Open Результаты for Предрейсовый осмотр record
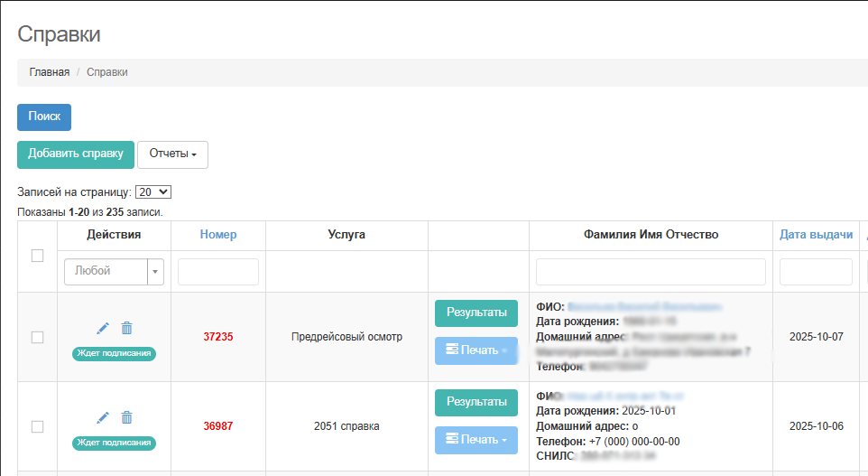Screen dimensions: 868x476 click(x=476, y=313)
